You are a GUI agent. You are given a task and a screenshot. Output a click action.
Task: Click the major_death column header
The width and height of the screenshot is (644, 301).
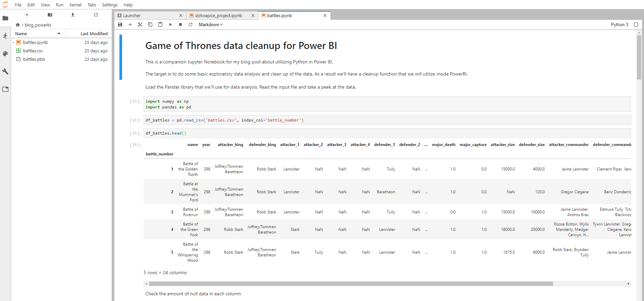pos(444,145)
